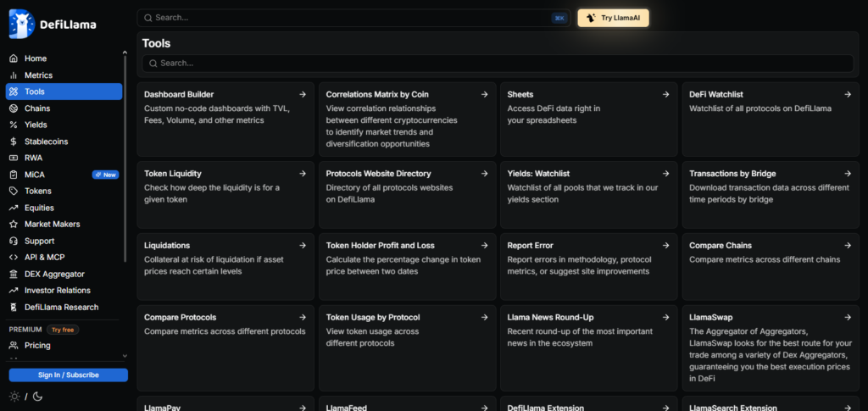Open the Llama News Round-Up card
The image size is (868, 411).
click(x=589, y=348)
